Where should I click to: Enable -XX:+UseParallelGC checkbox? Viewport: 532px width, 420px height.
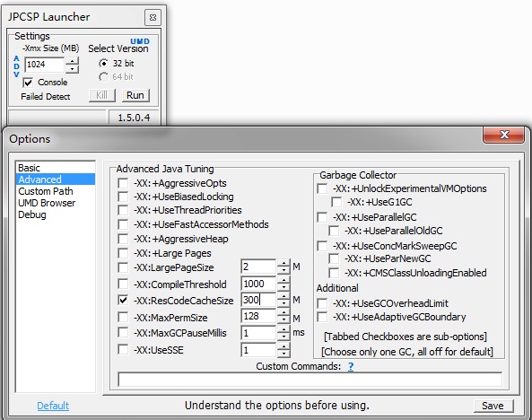click(x=322, y=217)
